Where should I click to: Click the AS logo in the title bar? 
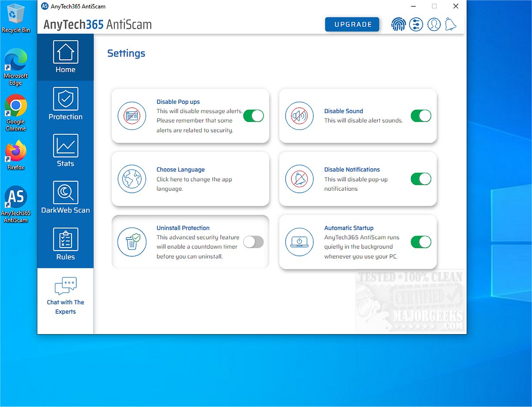(x=45, y=6)
